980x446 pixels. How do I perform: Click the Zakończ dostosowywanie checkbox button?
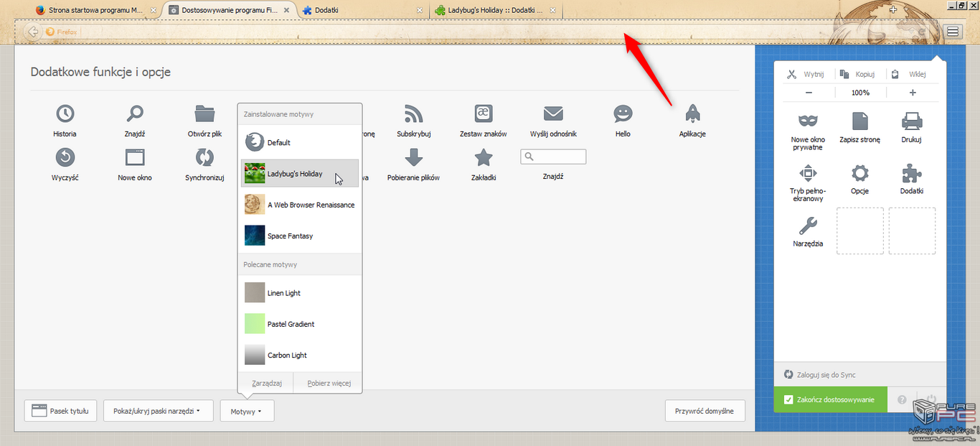830,399
